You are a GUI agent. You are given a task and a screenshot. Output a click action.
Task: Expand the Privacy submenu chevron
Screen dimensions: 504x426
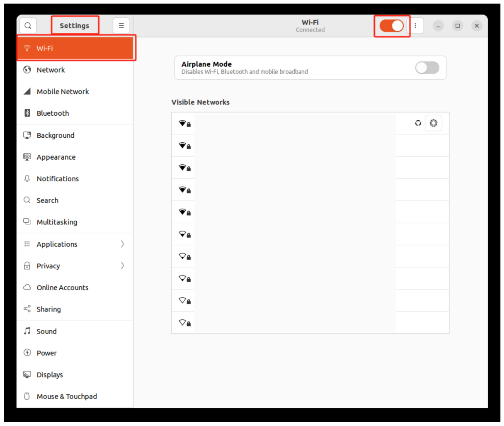pyautogui.click(x=122, y=265)
